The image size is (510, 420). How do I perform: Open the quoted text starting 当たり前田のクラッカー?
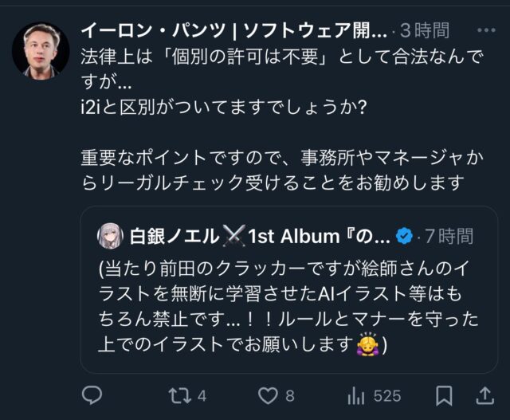pyautogui.click(x=288, y=307)
